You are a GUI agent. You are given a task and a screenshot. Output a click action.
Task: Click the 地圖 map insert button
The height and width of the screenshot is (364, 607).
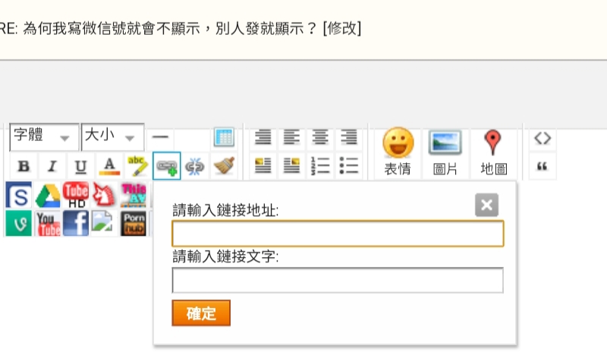[493, 152]
